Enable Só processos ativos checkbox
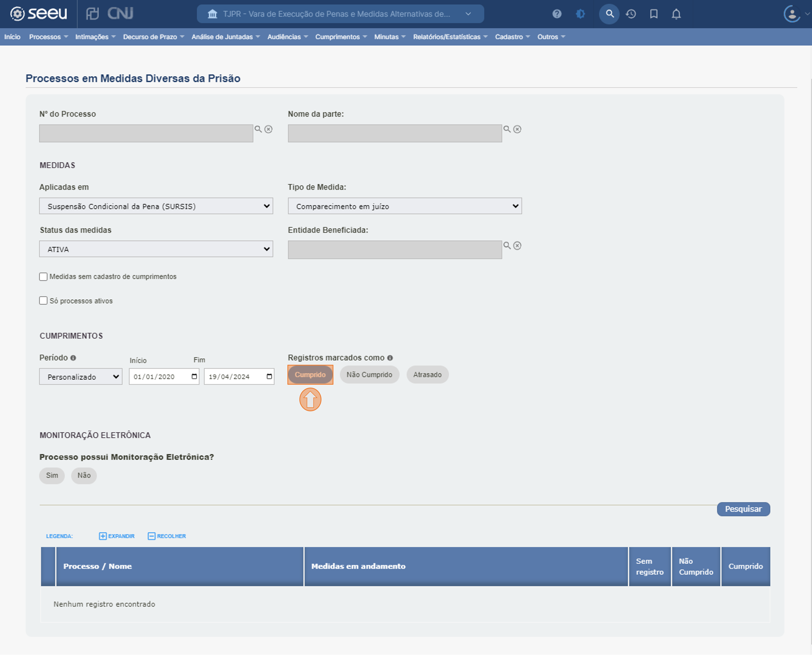Image resolution: width=812 pixels, height=658 pixels. [x=44, y=301]
